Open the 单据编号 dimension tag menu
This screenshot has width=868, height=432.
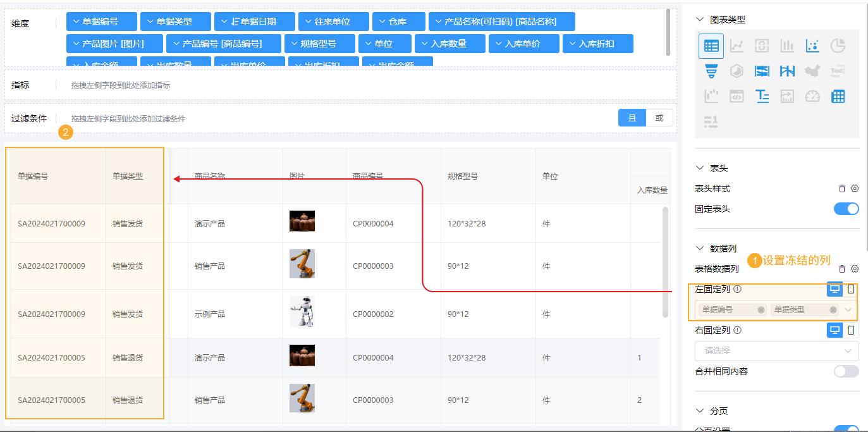pyautogui.click(x=101, y=22)
